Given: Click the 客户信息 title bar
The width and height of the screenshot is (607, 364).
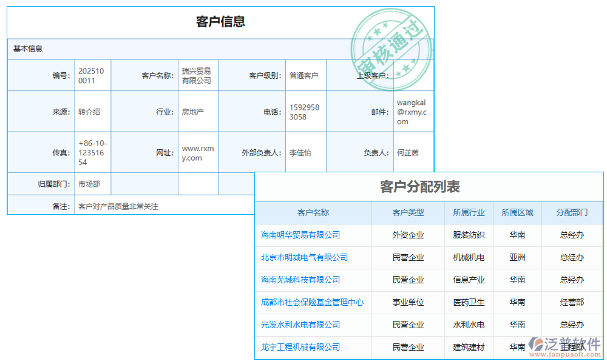Looking at the screenshot, I should 220,22.
